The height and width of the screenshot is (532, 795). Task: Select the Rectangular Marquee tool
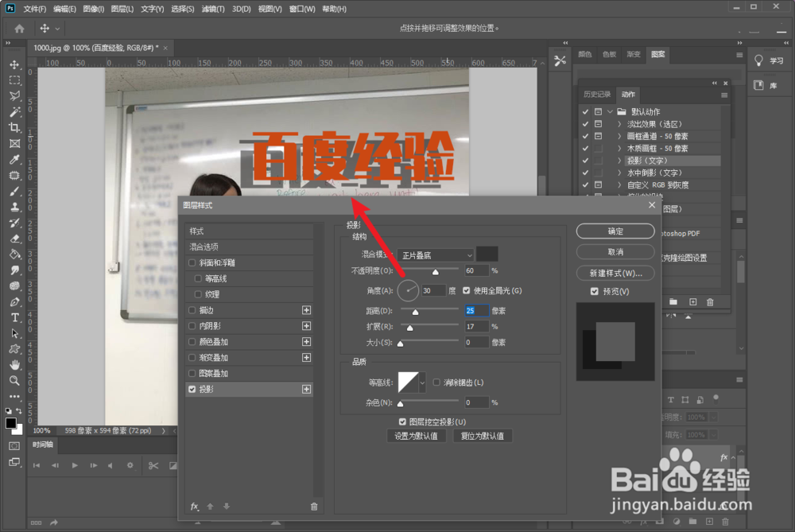(x=14, y=80)
